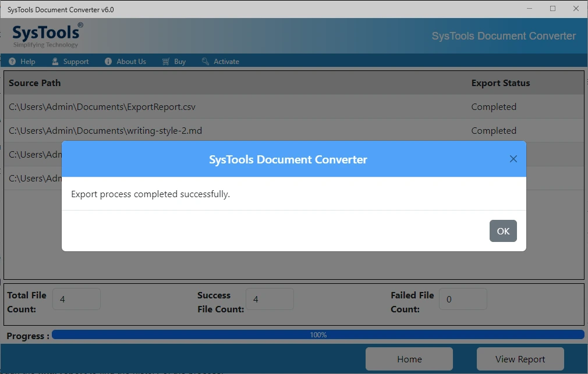Click the Total File Count field
The image size is (588, 374).
[x=76, y=299]
